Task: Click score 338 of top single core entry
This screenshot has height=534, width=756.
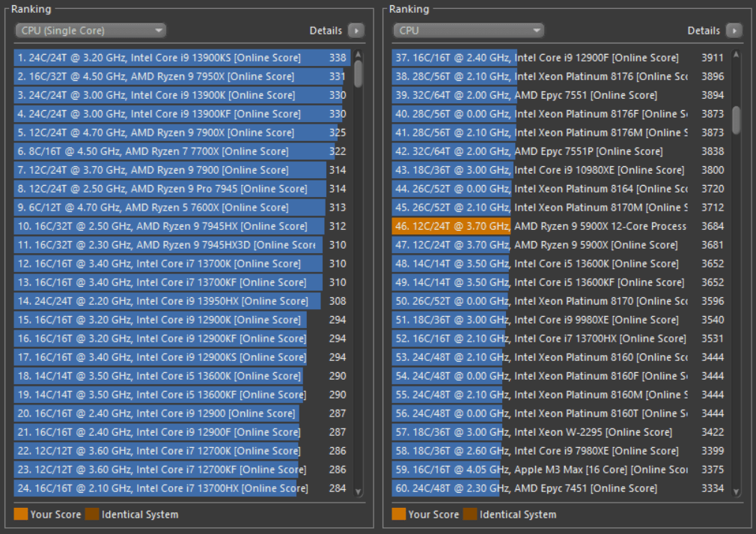Action: point(338,58)
